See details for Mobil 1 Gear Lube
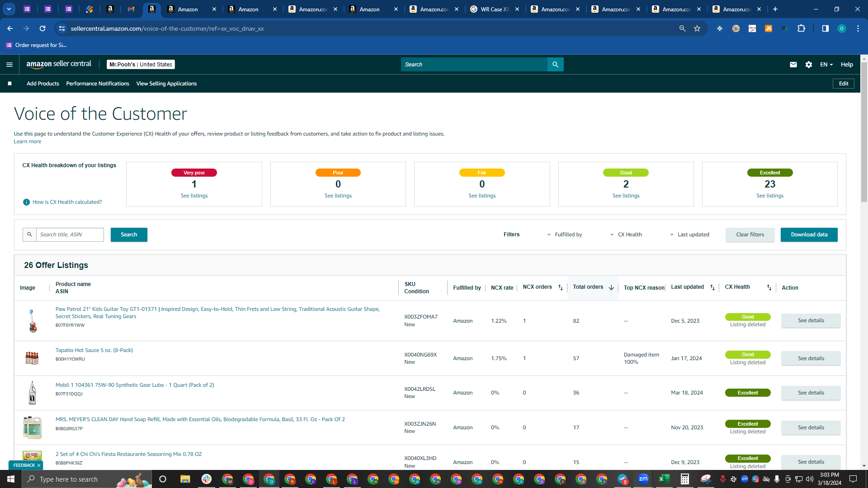Image resolution: width=868 pixels, height=488 pixels. [x=811, y=393]
